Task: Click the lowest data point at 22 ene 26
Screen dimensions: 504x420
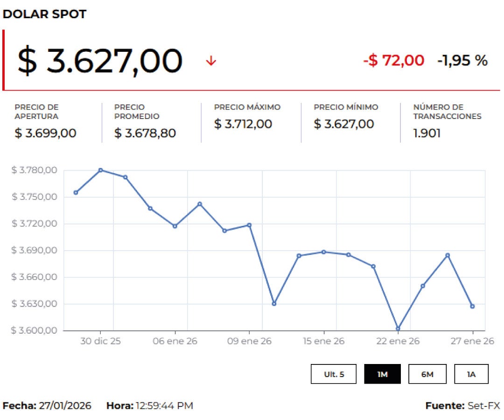Action: point(398,329)
